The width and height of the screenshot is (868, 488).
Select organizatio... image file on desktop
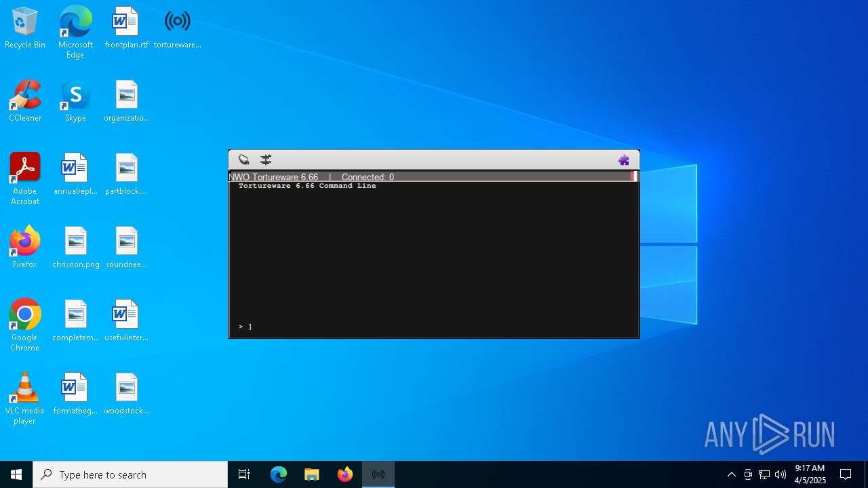point(126,101)
